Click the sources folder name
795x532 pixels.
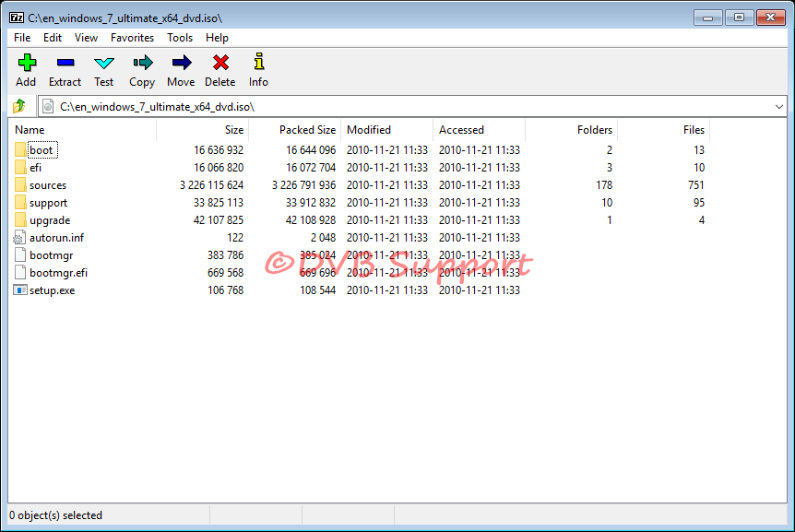(48, 185)
